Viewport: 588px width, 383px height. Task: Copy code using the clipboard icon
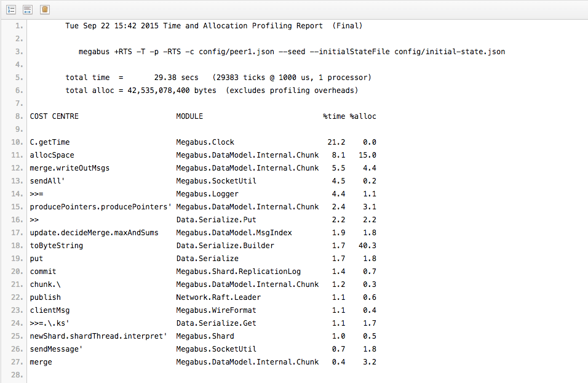[x=45, y=10]
